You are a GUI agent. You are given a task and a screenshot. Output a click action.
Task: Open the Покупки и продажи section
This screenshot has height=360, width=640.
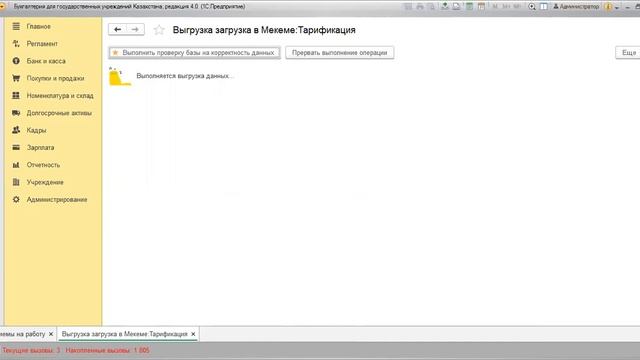56,78
